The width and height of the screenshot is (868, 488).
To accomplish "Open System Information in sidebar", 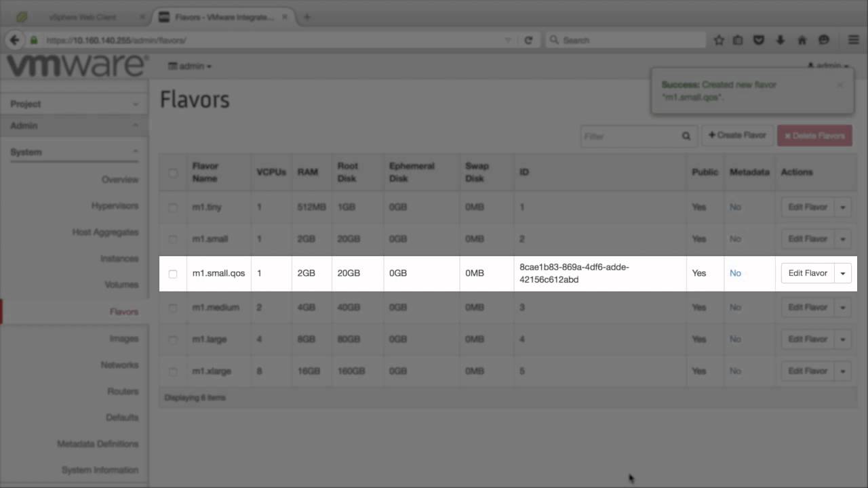I will 100,470.
